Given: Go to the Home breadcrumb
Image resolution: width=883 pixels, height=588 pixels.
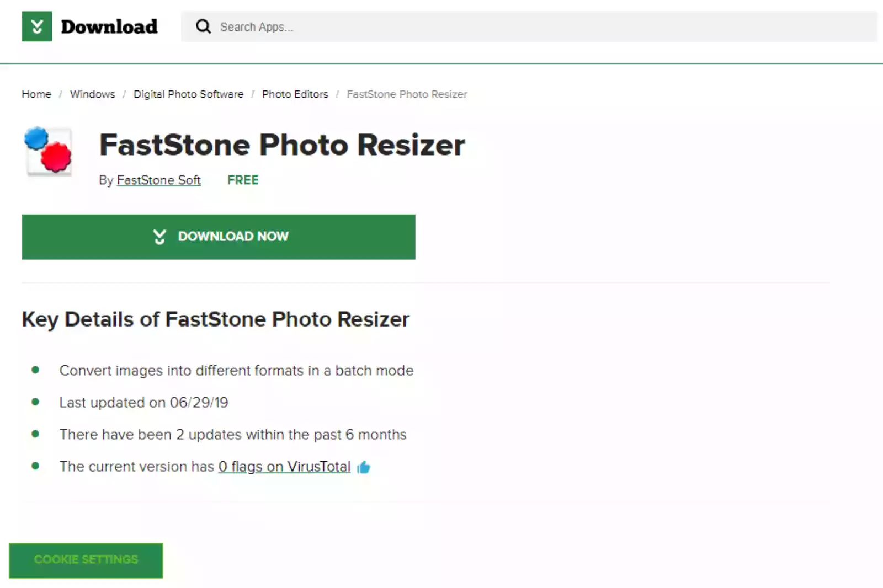Looking at the screenshot, I should (x=36, y=94).
